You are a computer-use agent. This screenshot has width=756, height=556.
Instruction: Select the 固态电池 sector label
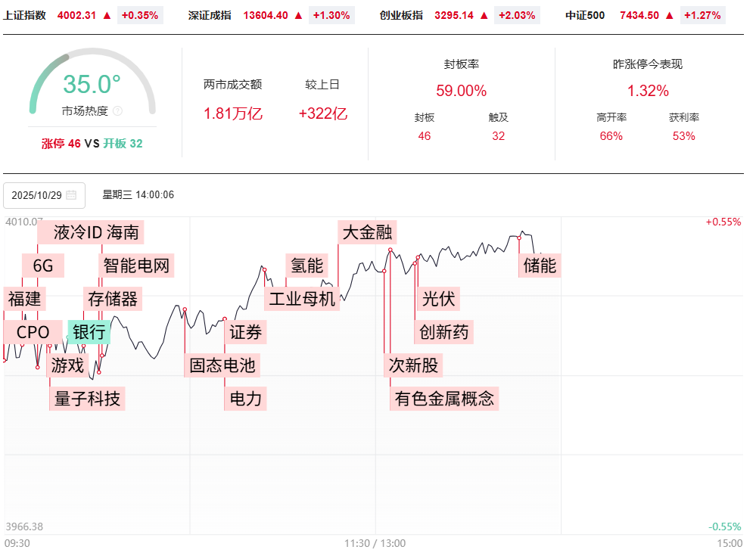click(222, 365)
